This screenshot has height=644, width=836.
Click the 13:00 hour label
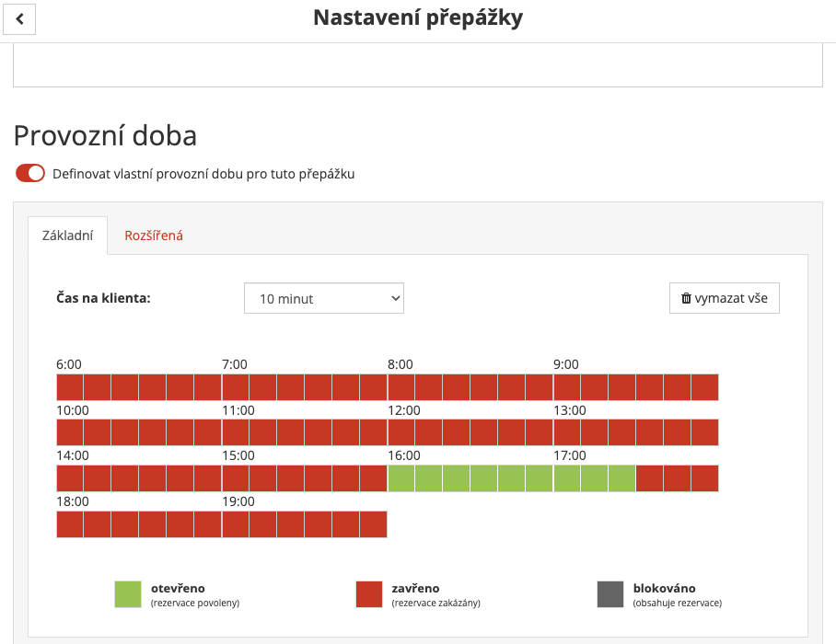point(570,410)
